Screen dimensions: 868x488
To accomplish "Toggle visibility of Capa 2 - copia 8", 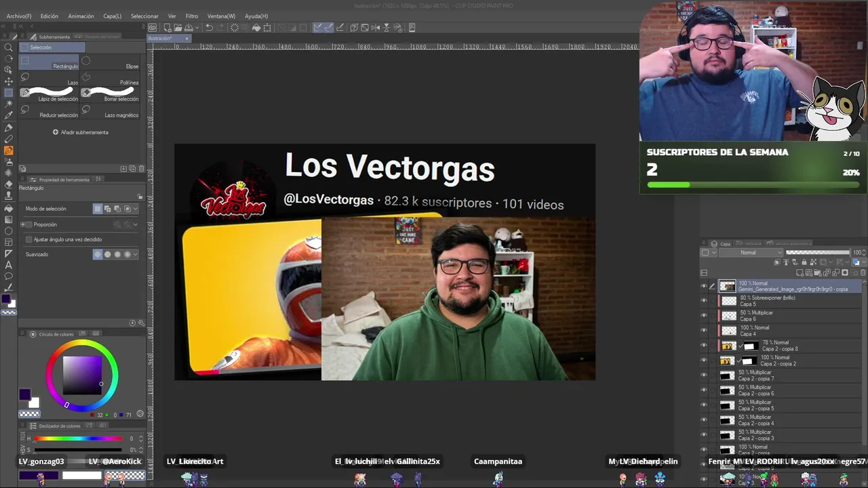I will pyautogui.click(x=703, y=346).
